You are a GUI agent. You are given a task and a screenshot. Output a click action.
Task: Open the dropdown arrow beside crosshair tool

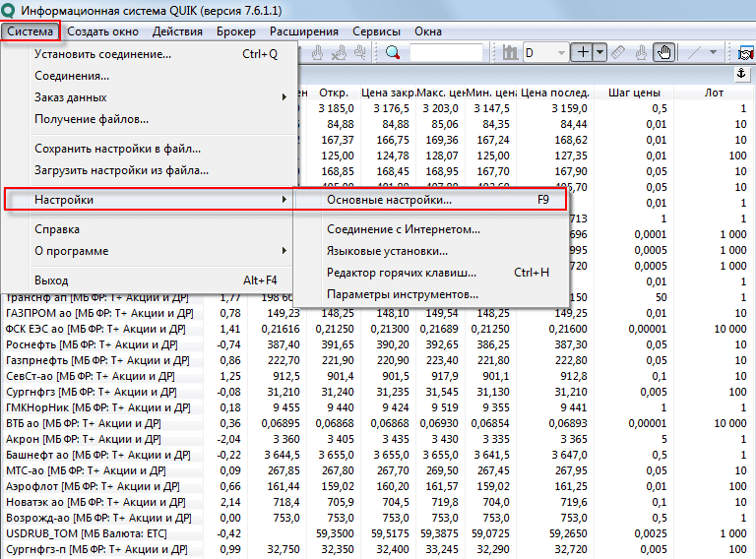(599, 52)
